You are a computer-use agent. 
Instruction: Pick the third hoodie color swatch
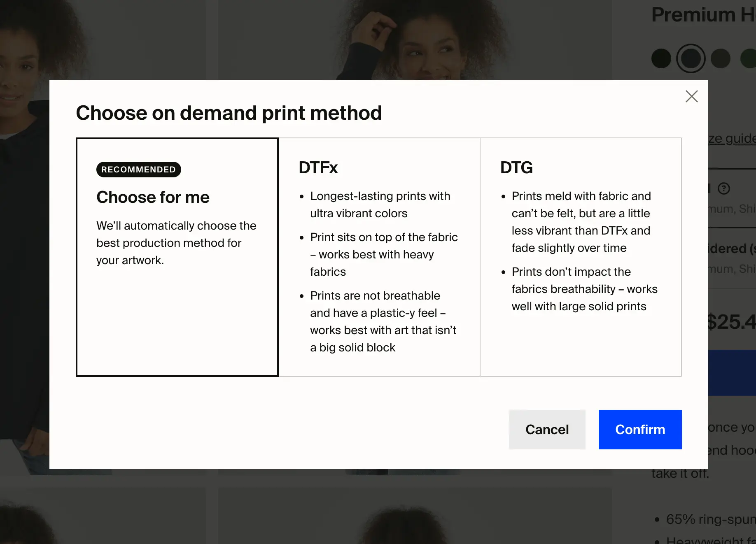(720, 58)
